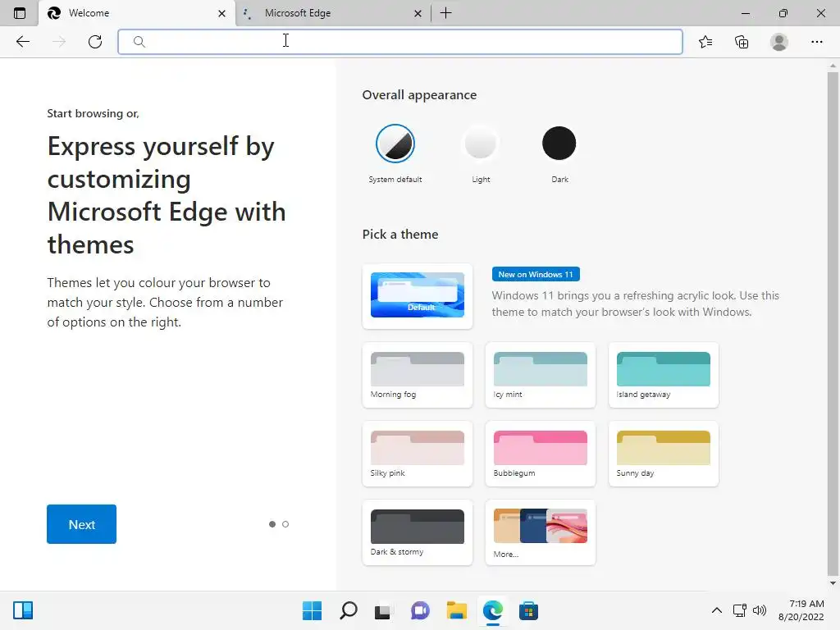Choose the Bubblegum theme
Image resolution: width=840 pixels, height=630 pixels.
coord(540,454)
